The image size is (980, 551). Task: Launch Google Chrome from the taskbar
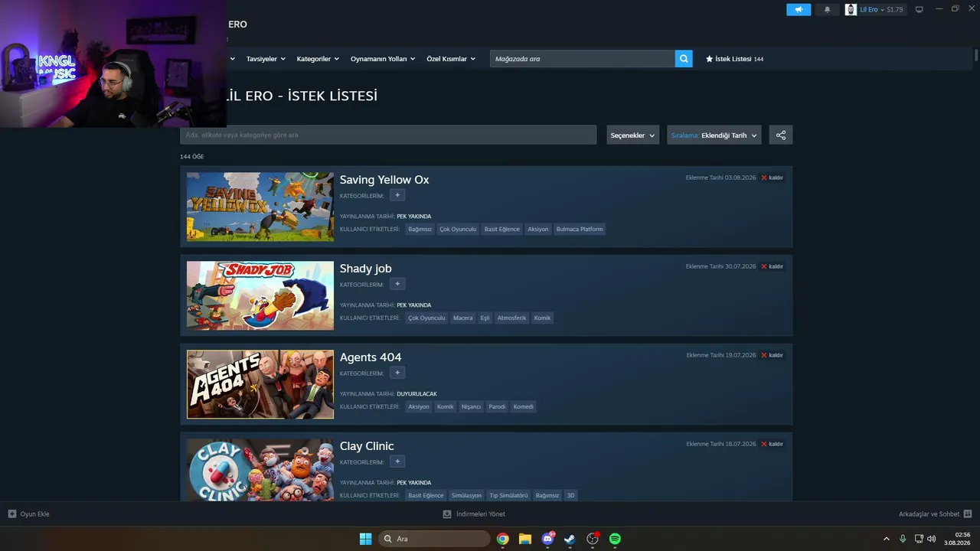click(502, 539)
